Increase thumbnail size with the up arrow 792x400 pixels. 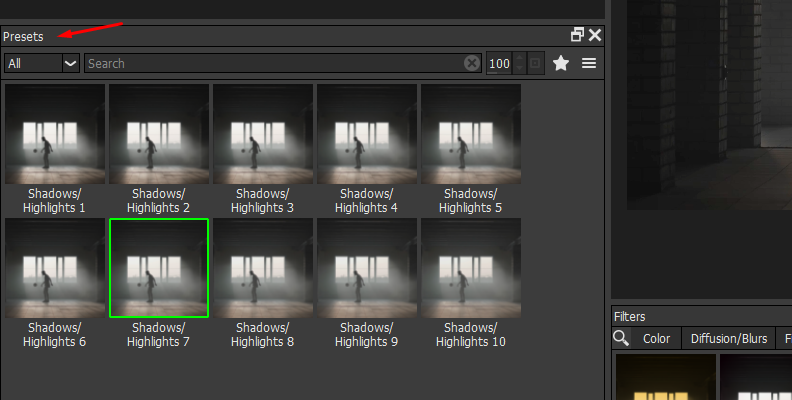520,59
